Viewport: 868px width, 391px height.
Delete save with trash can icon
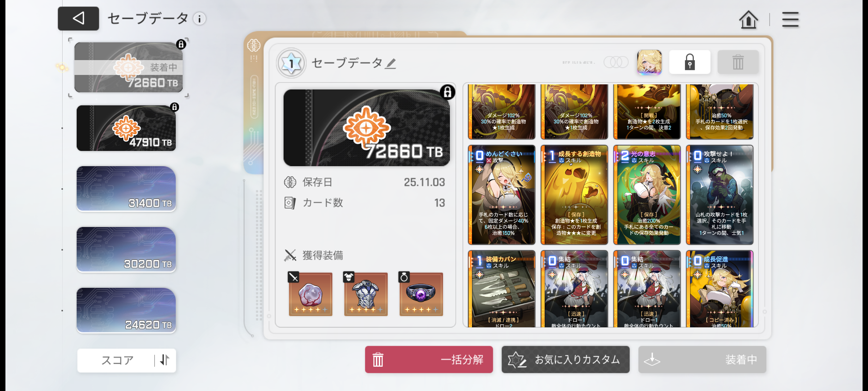(x=738, y=62)
